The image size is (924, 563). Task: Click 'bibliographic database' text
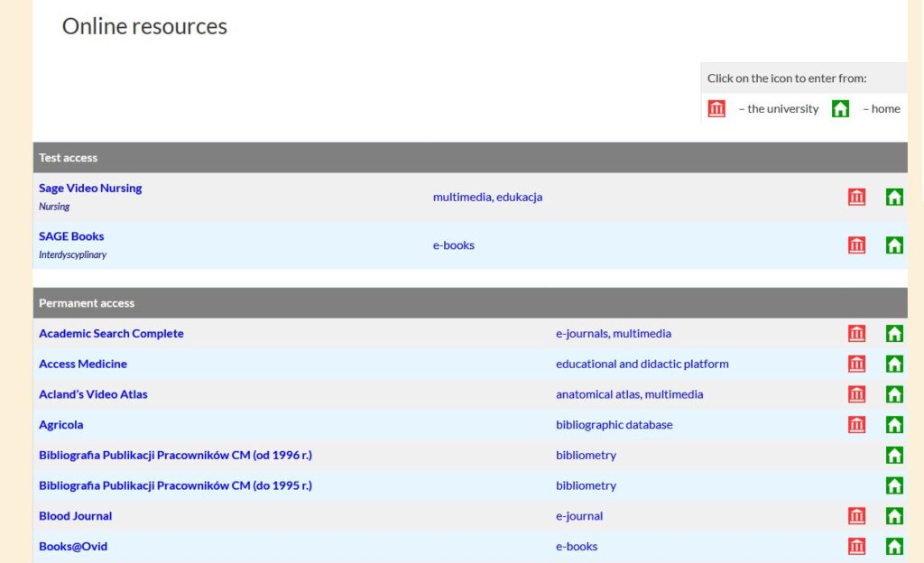click(x=614, y=425)
